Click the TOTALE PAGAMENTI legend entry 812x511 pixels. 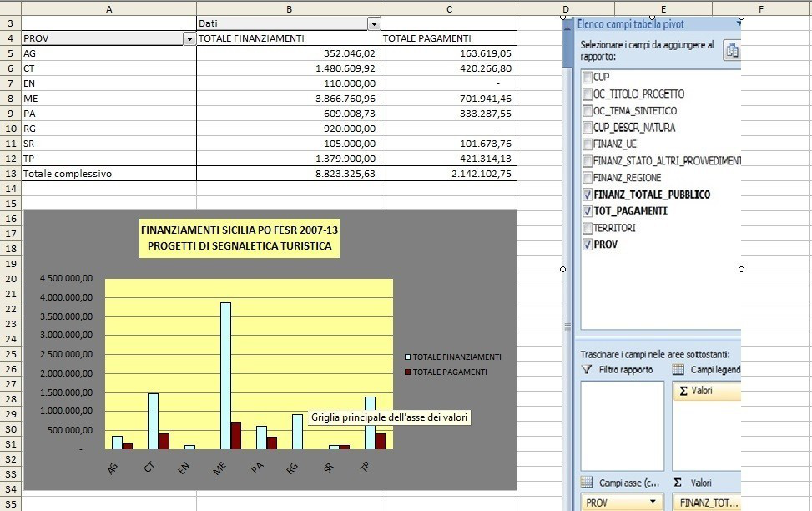446,372
